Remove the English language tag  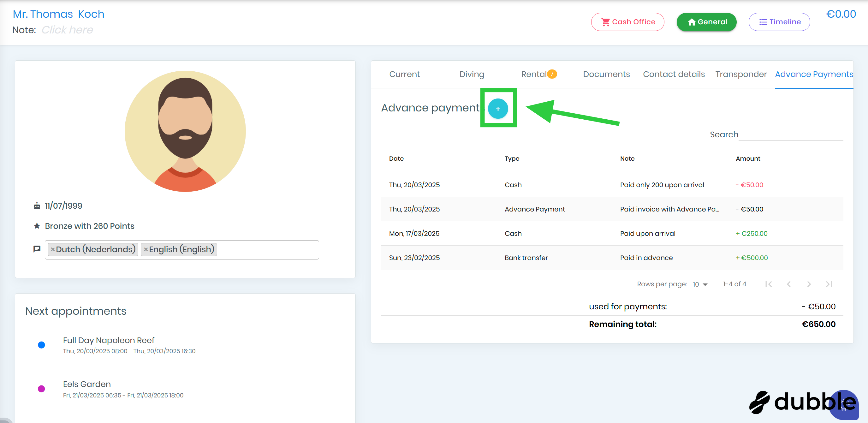146,249
